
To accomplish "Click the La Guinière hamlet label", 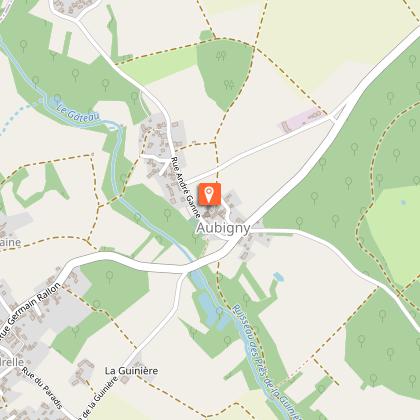I will [131, 371].
